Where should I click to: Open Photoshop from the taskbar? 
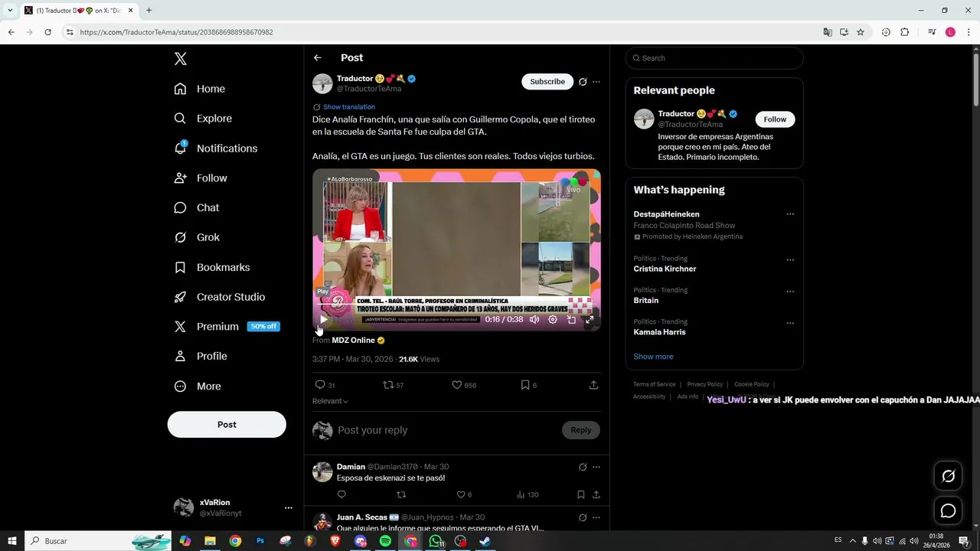[x=260, y=541]
